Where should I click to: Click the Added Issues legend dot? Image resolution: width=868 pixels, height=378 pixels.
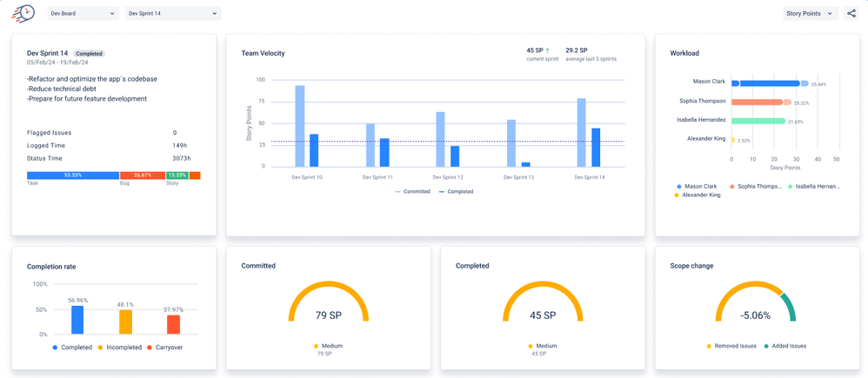point(786,346)
